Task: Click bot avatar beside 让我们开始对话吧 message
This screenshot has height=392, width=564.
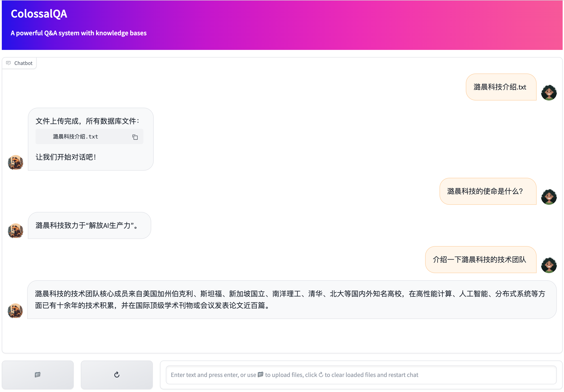Action: pos(16,162)
